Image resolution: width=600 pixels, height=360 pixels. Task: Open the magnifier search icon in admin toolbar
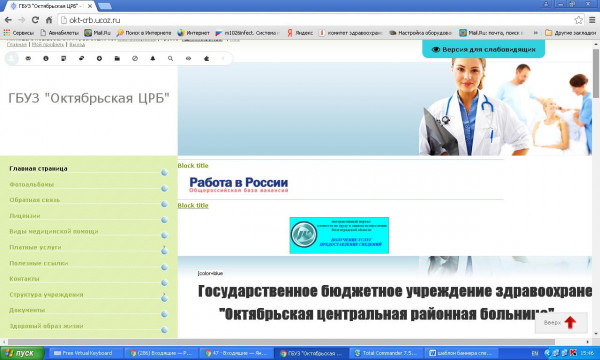[170, 59]
